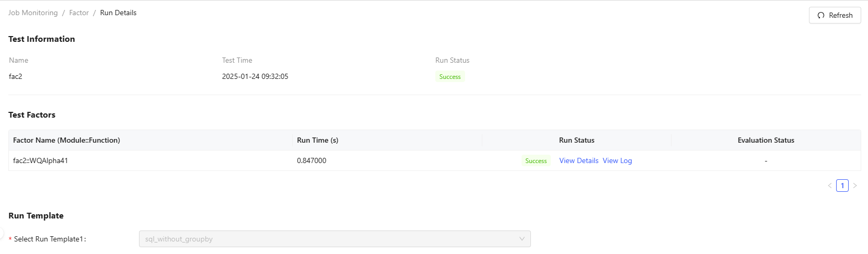Navigate to the Factor breadcrumb

click(79, 13)
